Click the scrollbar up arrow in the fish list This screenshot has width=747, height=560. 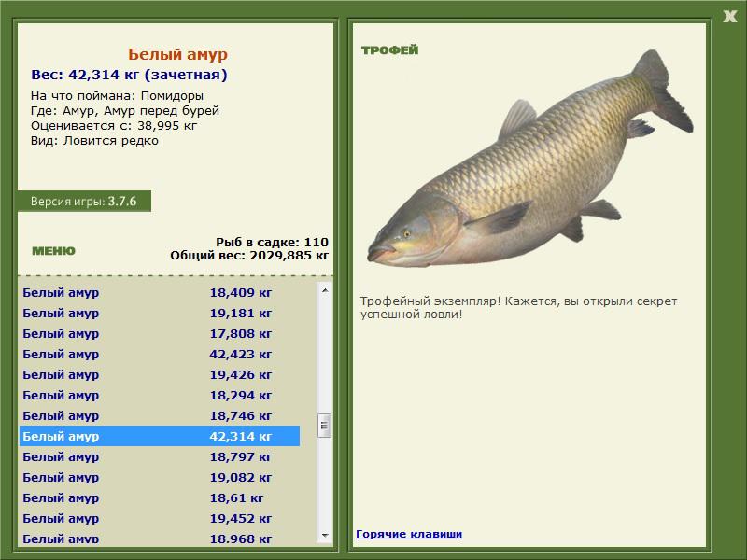point(325,290)
